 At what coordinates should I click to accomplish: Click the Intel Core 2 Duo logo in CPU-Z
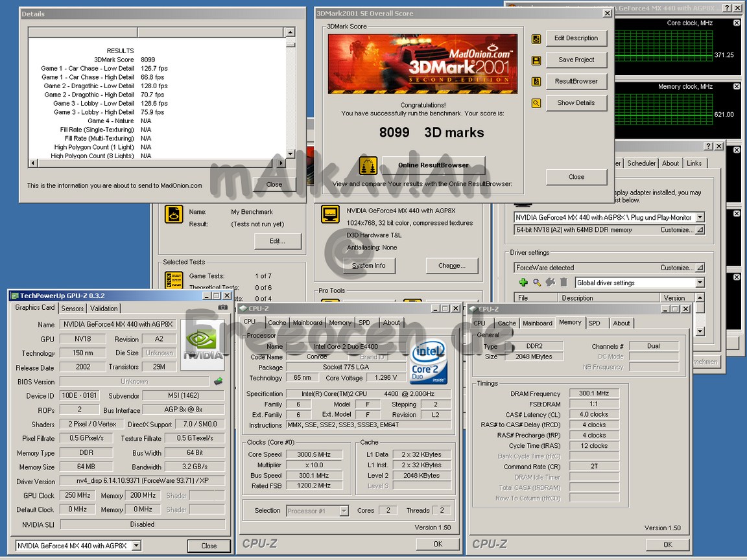point(428,362)
